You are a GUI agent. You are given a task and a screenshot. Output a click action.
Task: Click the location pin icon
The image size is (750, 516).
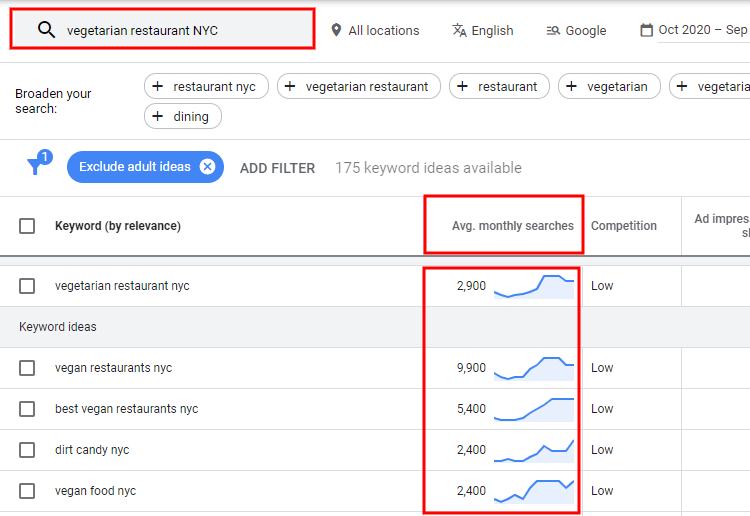tap(336, 30)
